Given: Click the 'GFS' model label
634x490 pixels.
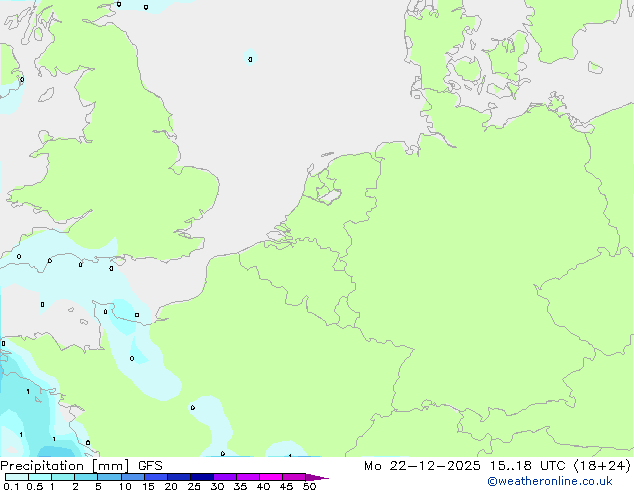Looking at the screenshot, I should [x=150, y=466].
